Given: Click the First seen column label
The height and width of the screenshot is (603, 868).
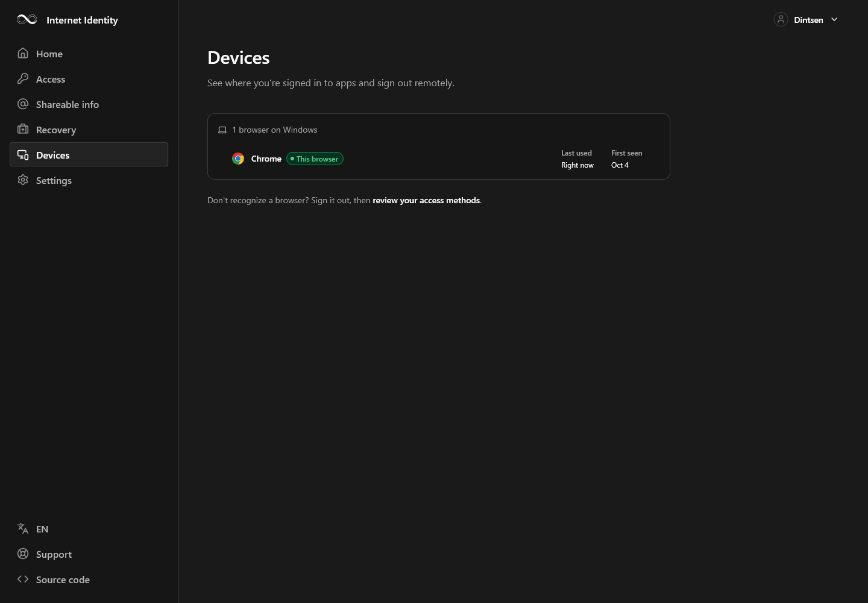Looking at the screenshot, I should pyautogui.click(x=626, y=153).
